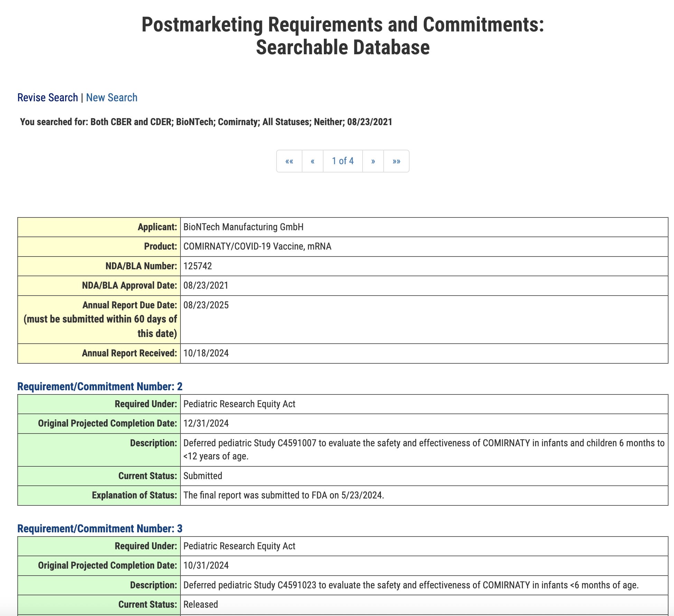
Task: Click annual report due date 08/23/2025
Action: [206, 305]
